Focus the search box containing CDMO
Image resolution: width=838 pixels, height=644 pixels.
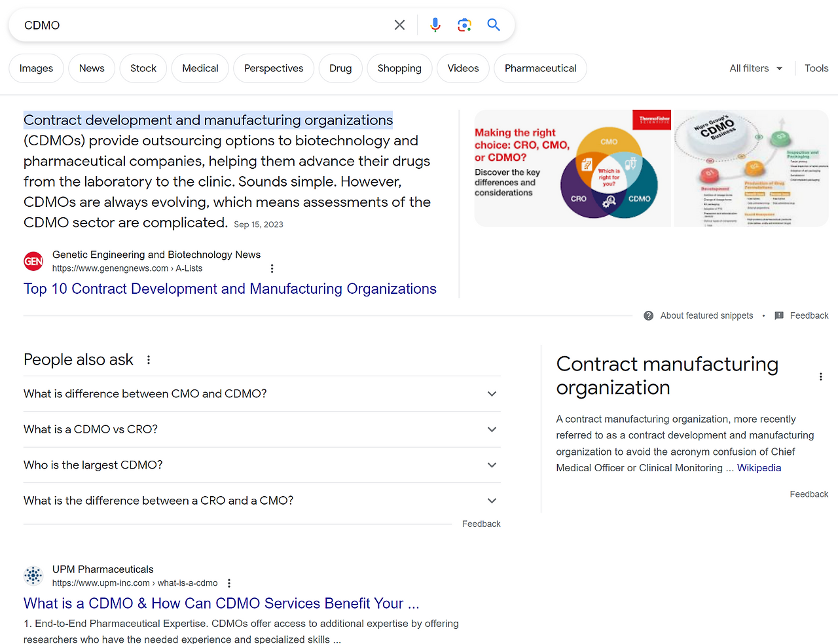pyautogui.click(x=203, y=25)
